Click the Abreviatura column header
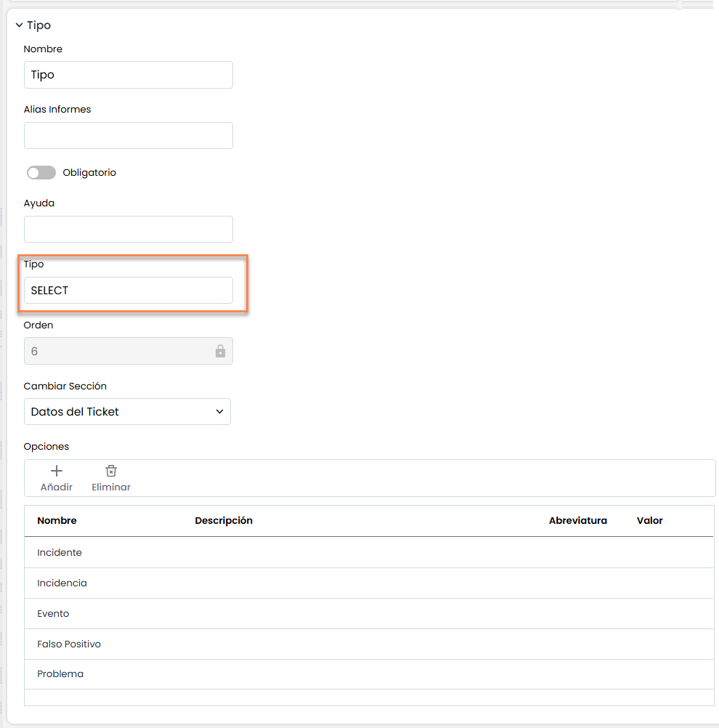719x728 pixels. [577, 521]
